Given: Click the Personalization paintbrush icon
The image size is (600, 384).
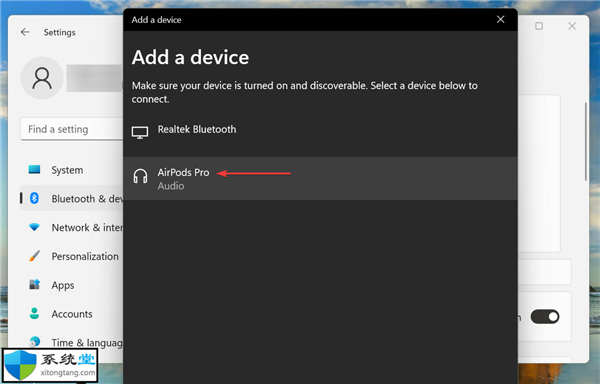Looking at the screenshot, I should pos(34,256).
